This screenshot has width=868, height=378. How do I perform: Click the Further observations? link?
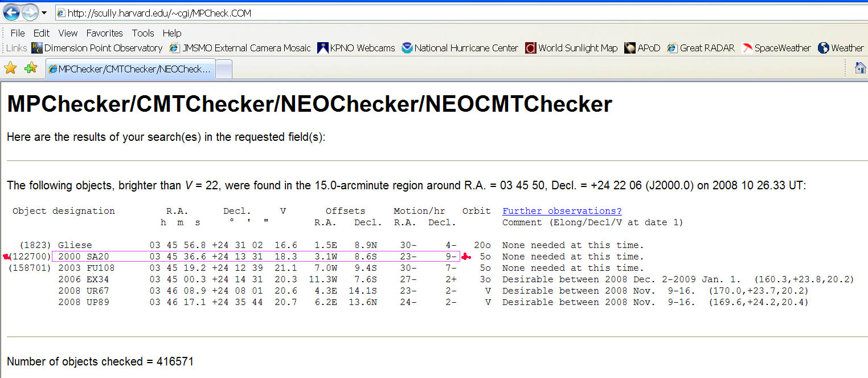(x=562, y=211)
